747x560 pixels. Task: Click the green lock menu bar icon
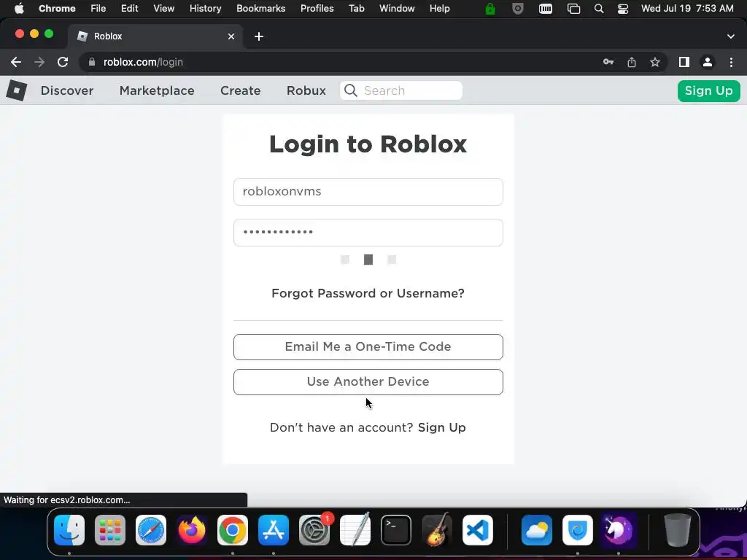click(x=490, y=9)
